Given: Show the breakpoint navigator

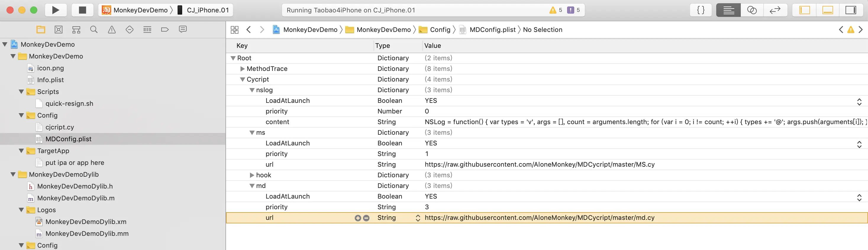Looking at the screenshot, I should [165, 30].
